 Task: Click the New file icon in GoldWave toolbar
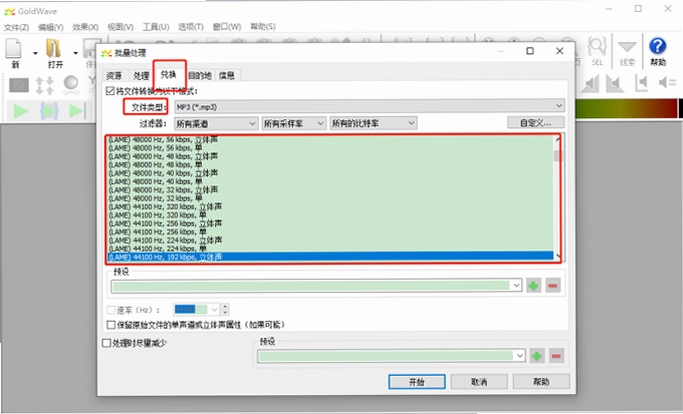click(14, 48)
